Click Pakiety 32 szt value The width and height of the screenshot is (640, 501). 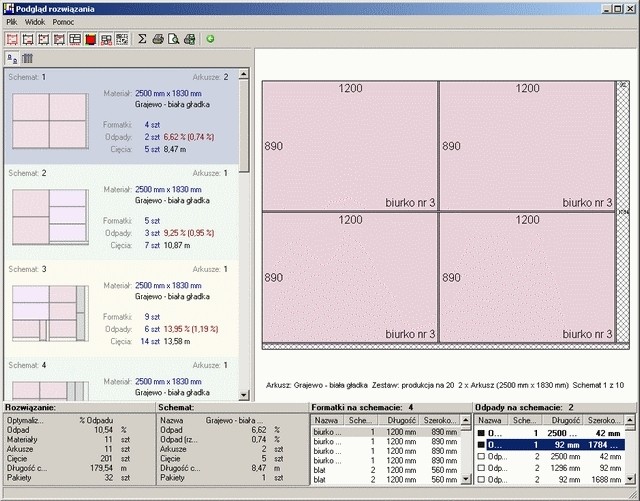point(67,478)
